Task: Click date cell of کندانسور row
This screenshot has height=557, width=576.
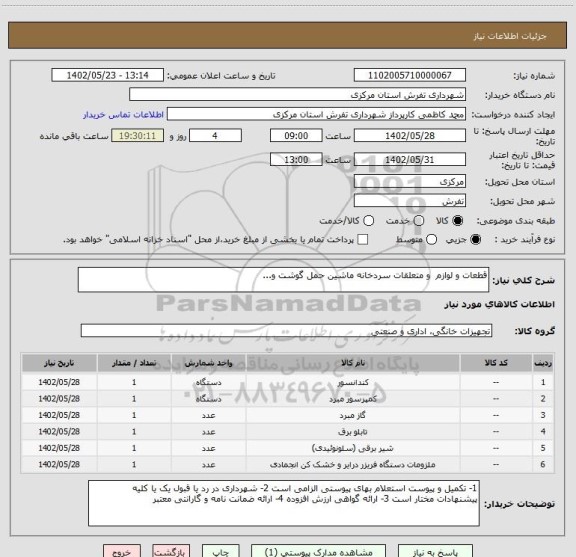Action: click(59, 382)
